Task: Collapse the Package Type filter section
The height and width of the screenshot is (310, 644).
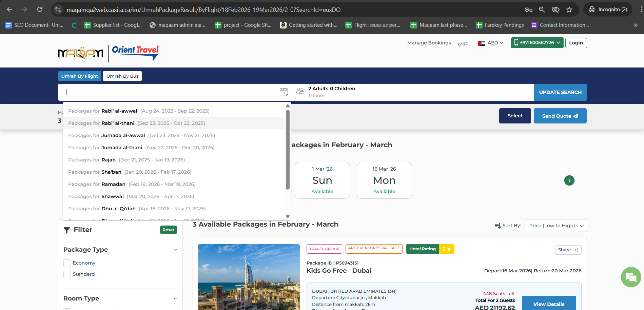Action: (175, 250)
